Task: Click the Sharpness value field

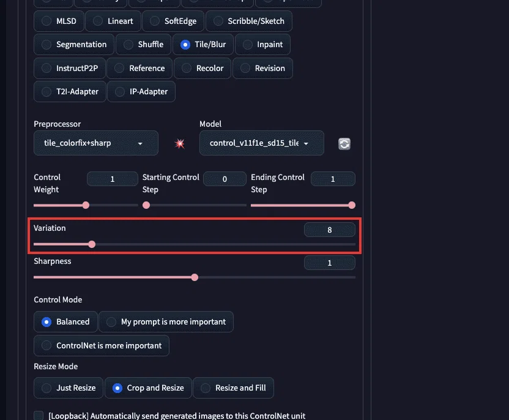Action: pos(330,263)
